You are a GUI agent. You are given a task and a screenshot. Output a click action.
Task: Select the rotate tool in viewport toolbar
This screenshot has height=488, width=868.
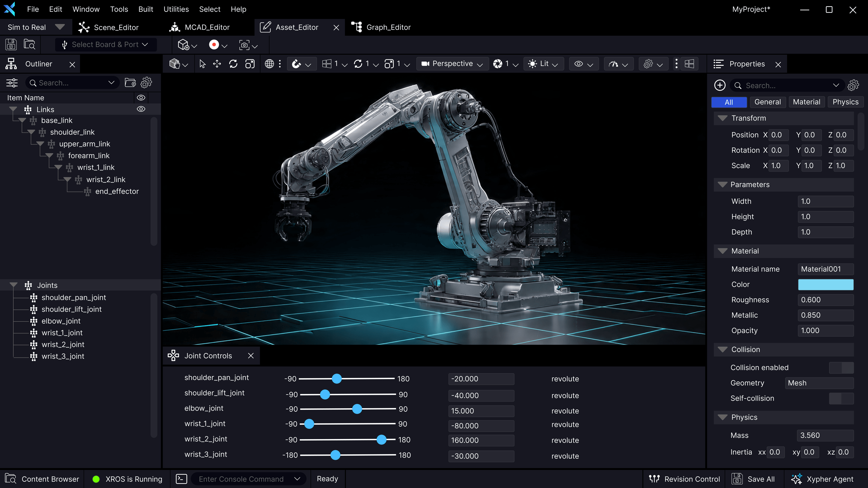click(233, 64)
